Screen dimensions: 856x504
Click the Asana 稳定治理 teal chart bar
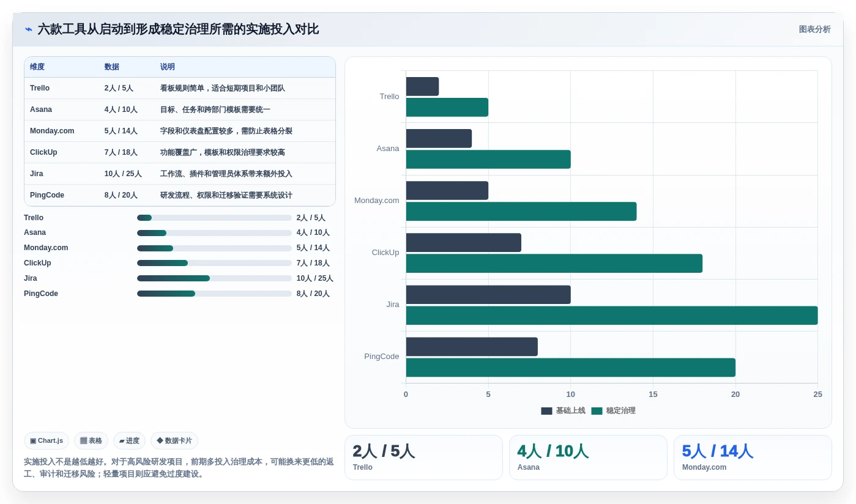pyautogui.click(x=488, y=159)
